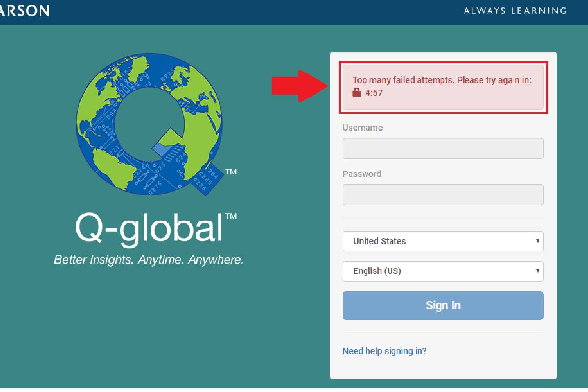
Task: Open the Need help signing in? link
Action: pos(385,351)
